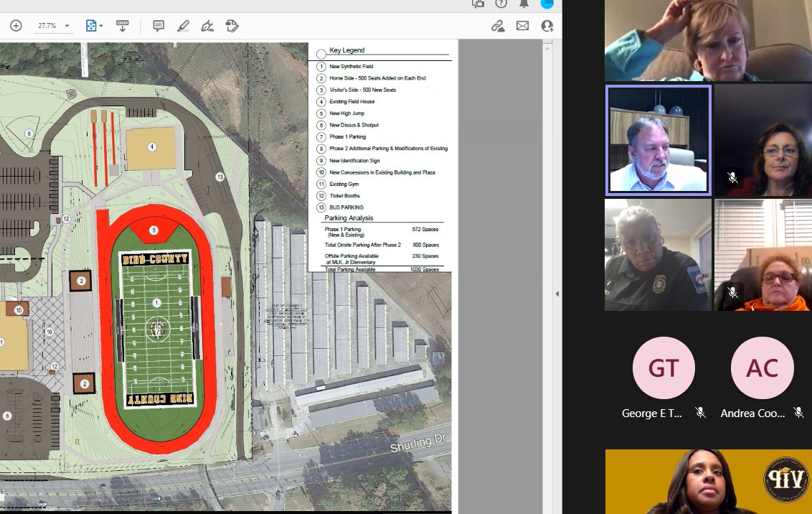Click 'Total Onsite Parking After Phase 2' text
This screenshot has width=812, height=514.
coord(363,245)
